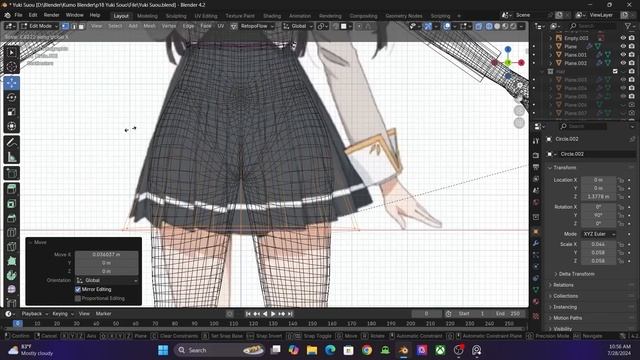This screenshot has height=360, width=640.
Task: Open the Object Data properties tab with the green triangle icon
Action: coord(536,290)
